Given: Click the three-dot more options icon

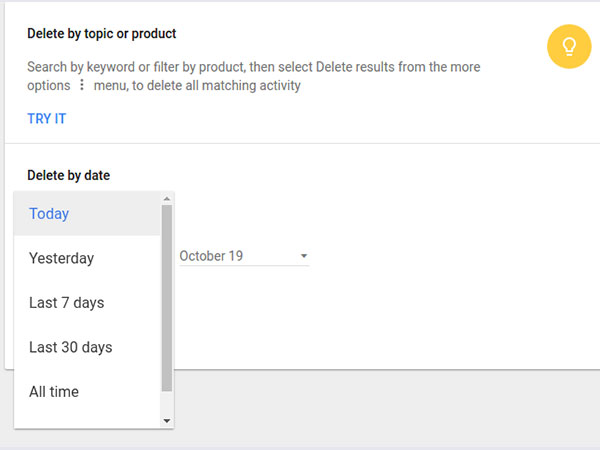Looking at the screenshot, I should pyautogui.click(x=82, y=86).
